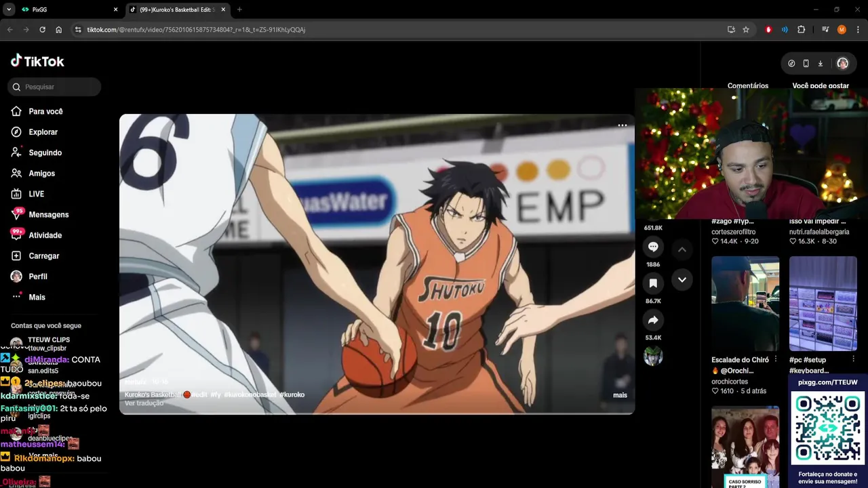The width and height of the screenshot is (868, 488).
Task: Close the Kuroko's Basketball tab
Action: pos(223,9)
